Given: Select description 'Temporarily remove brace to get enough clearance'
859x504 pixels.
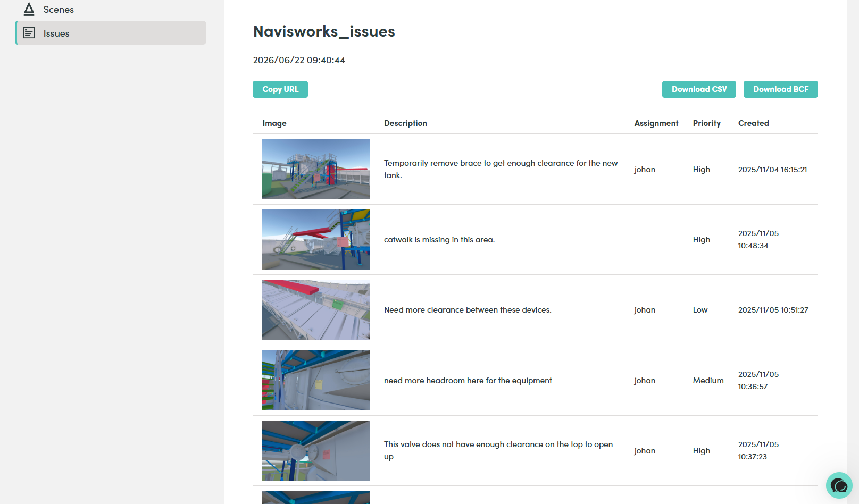Looking at the screenshot, I should pyautogui.click(x=501, y=169).
